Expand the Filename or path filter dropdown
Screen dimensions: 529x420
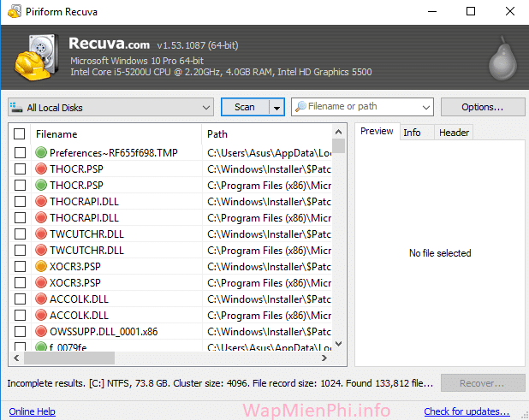pyautogui.click(x=425, y=107)
